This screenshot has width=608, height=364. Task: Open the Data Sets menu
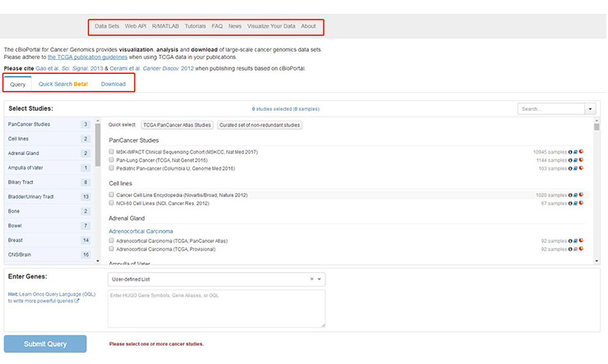(107, 26)
